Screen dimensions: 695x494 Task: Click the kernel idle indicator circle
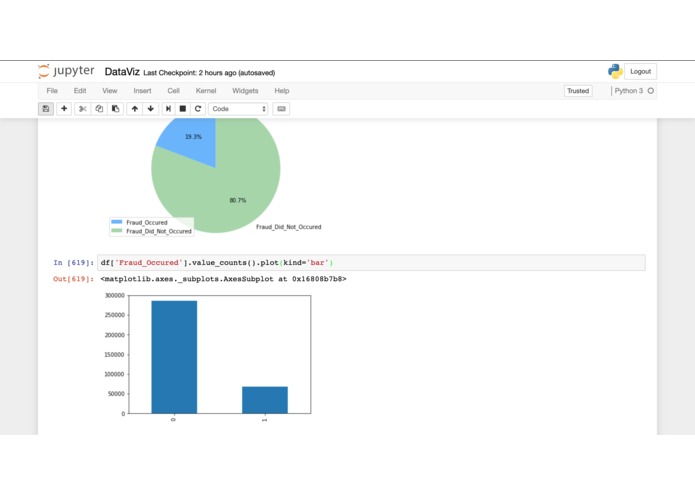point(651,91)
